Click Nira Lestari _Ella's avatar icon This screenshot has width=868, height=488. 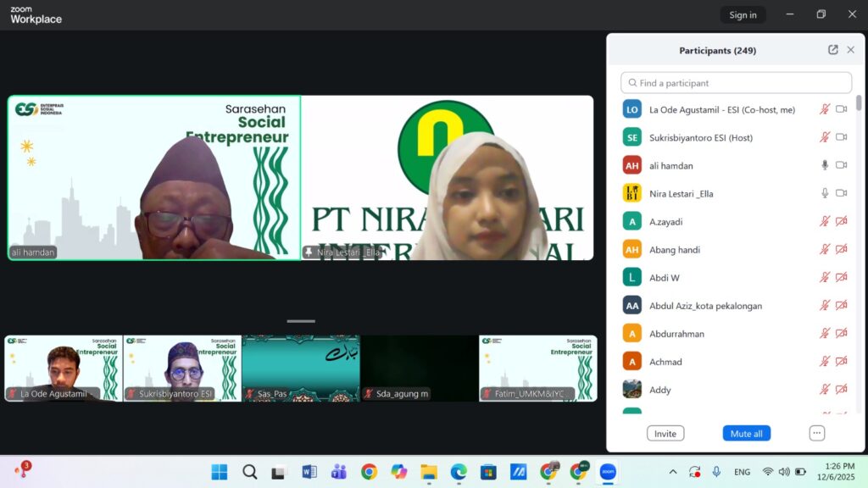(x=632, y=193)
